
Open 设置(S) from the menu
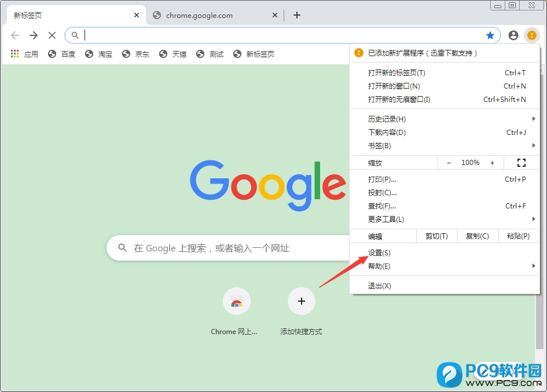tap(445, 252)
